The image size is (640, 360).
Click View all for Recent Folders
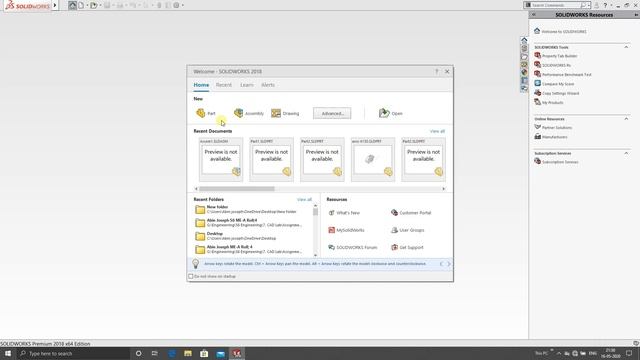(x=304, y=199)
